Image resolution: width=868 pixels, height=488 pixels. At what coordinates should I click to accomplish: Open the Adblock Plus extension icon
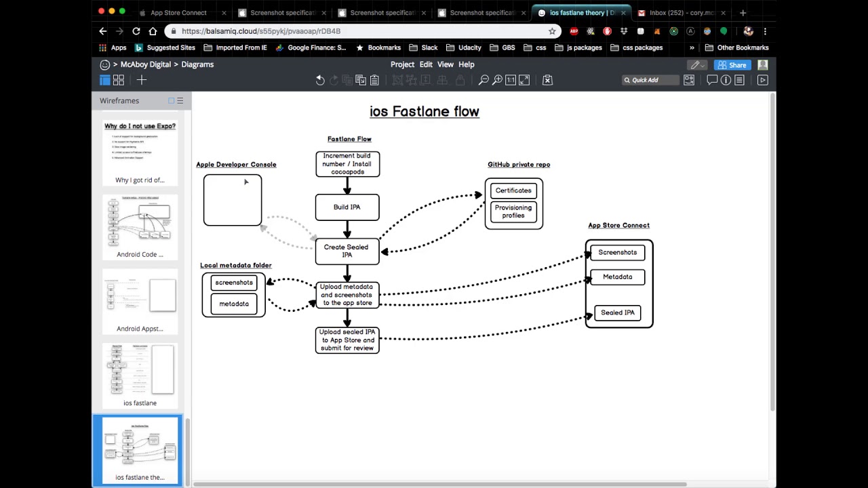(x=574, y=31)
